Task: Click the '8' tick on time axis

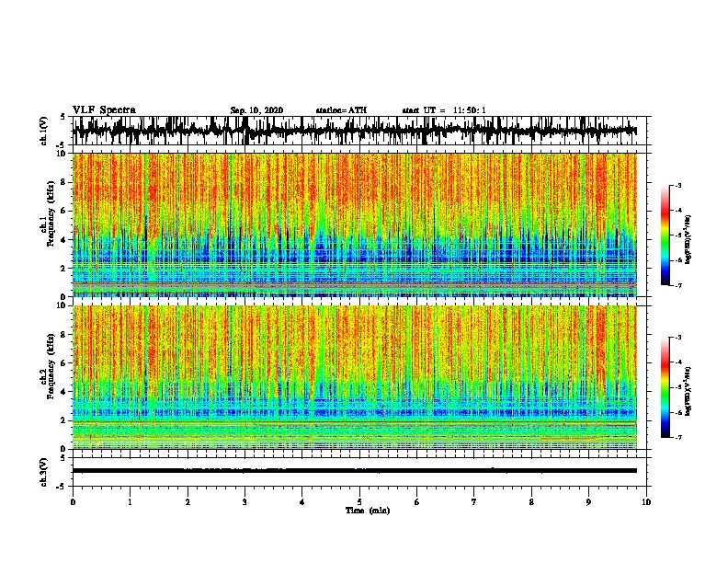Action: tap(531, 502)
